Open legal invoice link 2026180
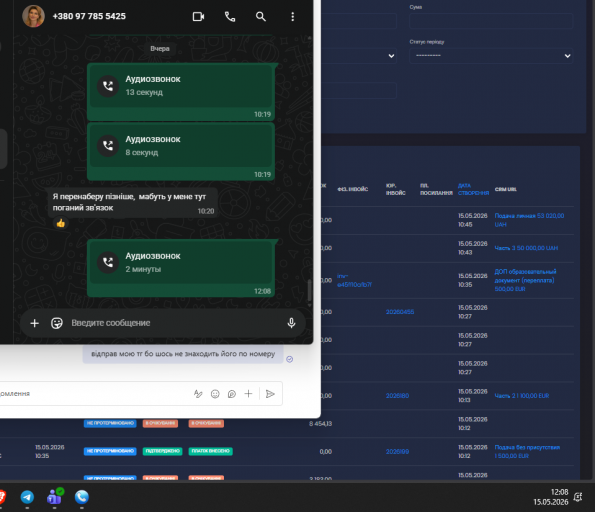Viewport: 595px width, 512px height. point(397,396)
